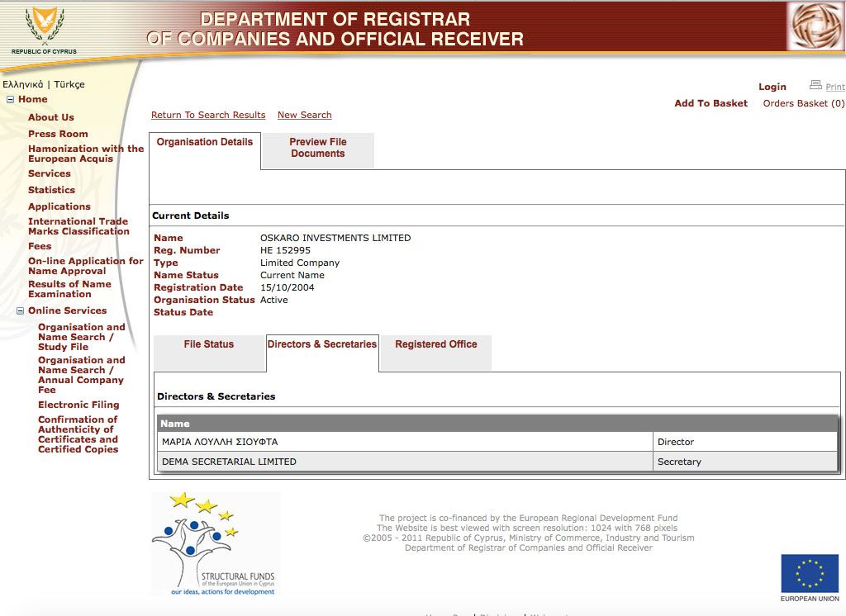This screenshot has width=846, height=616.
Task: Return to search results link
Action: coord(208,116)
